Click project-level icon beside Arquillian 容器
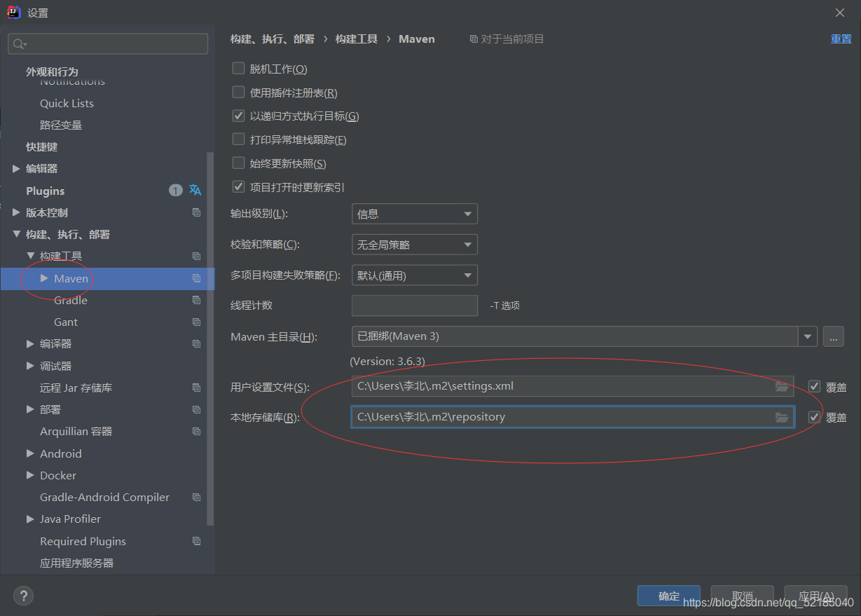Image resolution: width=861 pixels, height=616 pixels. 197,431
